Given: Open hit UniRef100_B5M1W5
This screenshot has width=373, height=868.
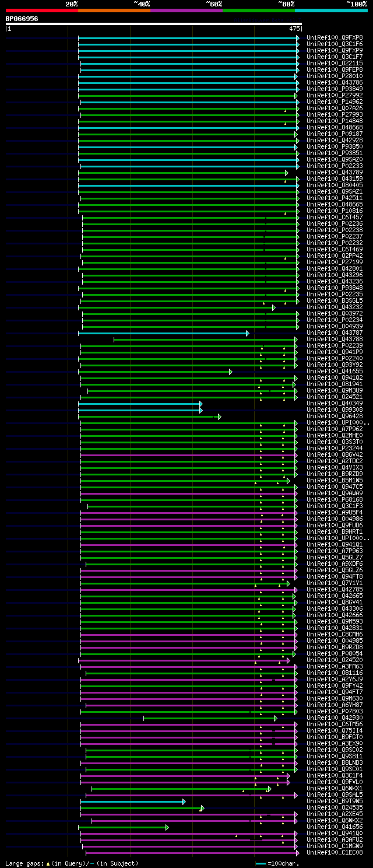Looking at the screenshot, I should click(335, 481).
